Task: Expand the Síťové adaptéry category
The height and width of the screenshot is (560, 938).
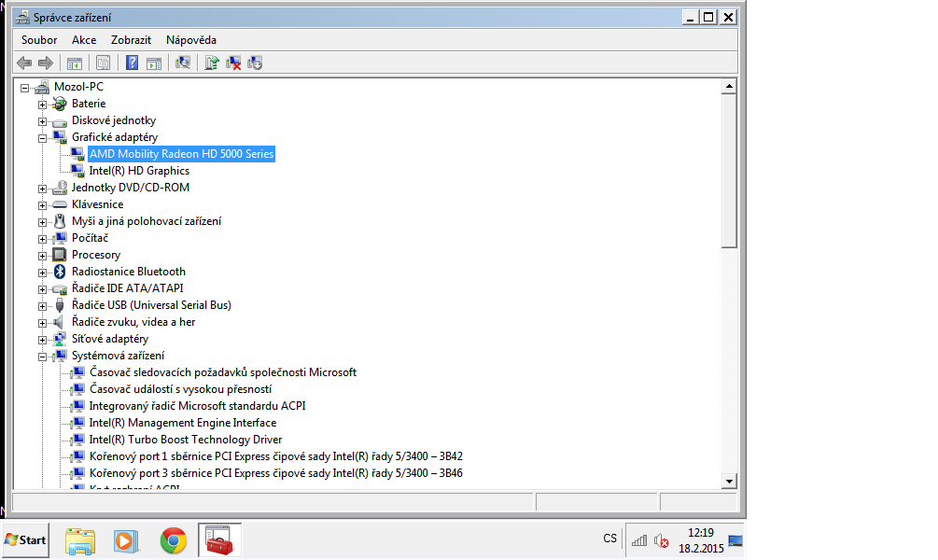Action: click(x=43, y=340)
